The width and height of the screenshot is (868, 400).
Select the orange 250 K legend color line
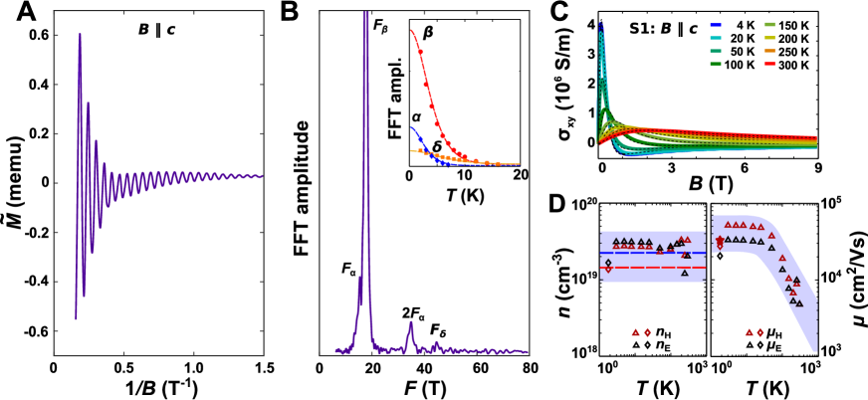coord(768,53)
